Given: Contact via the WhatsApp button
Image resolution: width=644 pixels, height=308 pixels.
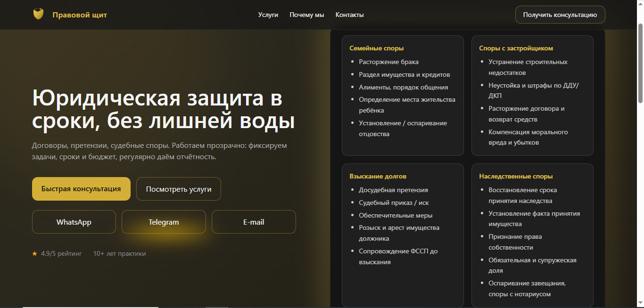Looking at the screenshot, I should [74, 222].
